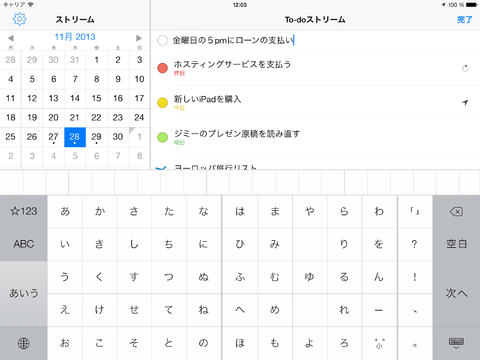Tap the ま key
Viewport: 480px width, 360px height.
pyautogui.click(x=275, y=211)
